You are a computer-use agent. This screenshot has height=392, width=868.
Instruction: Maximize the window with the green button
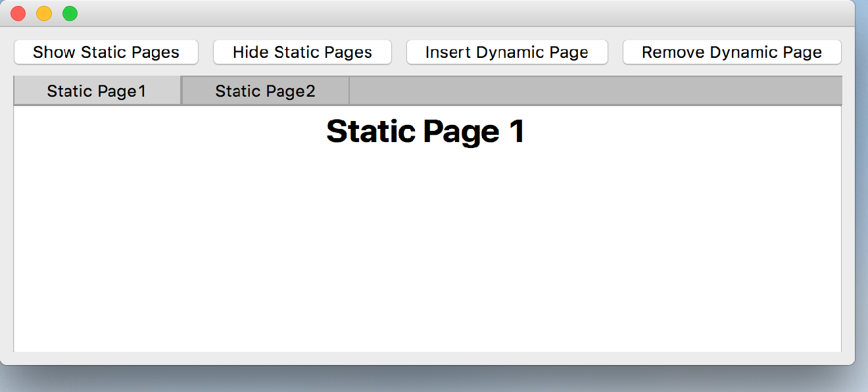coord(70,13)
